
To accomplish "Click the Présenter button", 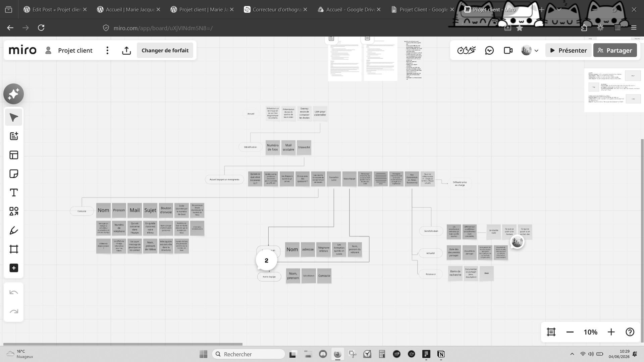I will [x=568, y=50].
